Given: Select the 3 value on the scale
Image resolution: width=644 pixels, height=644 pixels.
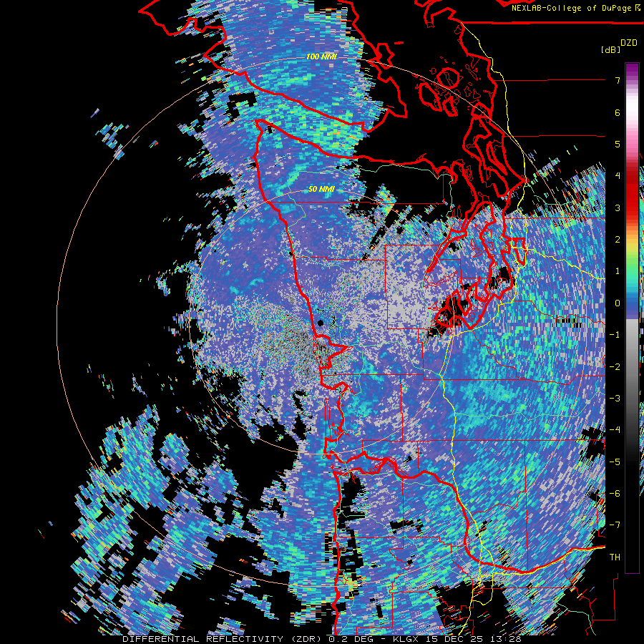Looking at the screenshot, I should click(618, 208).
